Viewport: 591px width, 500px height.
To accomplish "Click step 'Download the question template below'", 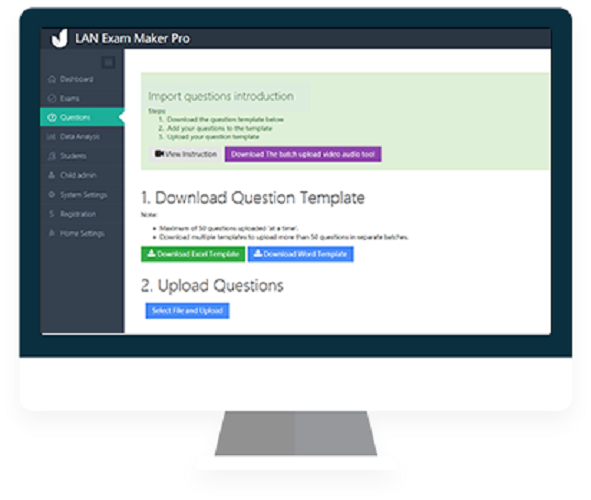I will point(225,119).
